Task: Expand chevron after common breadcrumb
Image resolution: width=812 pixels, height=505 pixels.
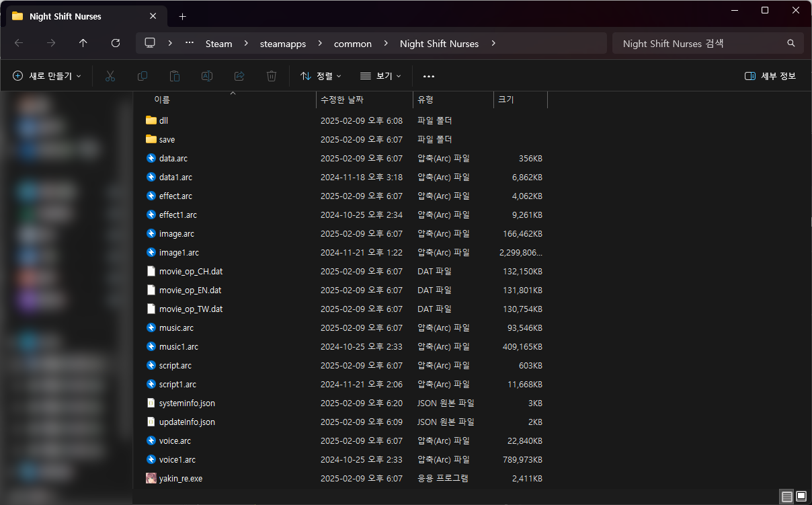Action: pyautogui.click(x=386, y=43)
